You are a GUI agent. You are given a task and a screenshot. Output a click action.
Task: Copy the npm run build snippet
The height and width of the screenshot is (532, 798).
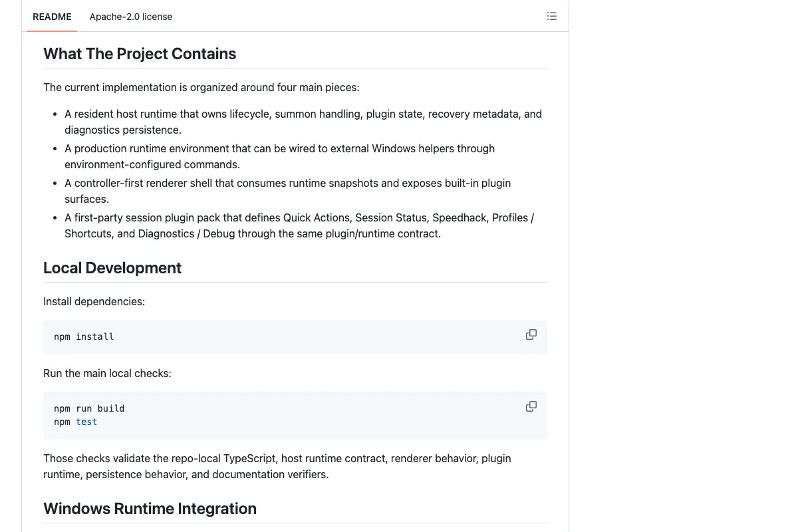pyautogui.click(x=531, y=406)
